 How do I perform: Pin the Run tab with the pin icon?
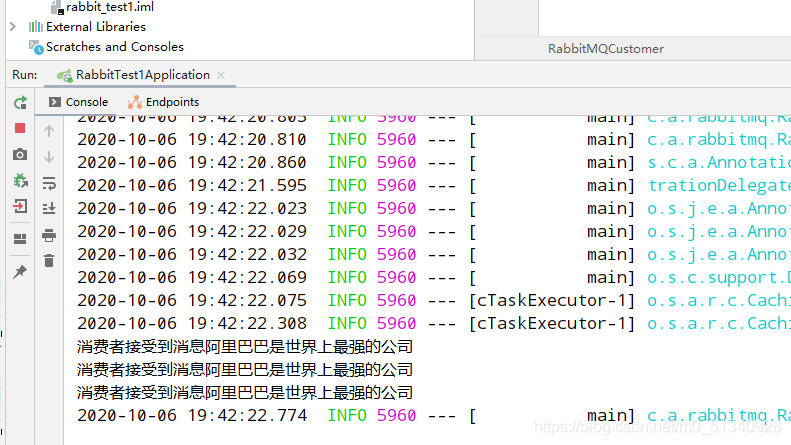[x=20, y=271]
